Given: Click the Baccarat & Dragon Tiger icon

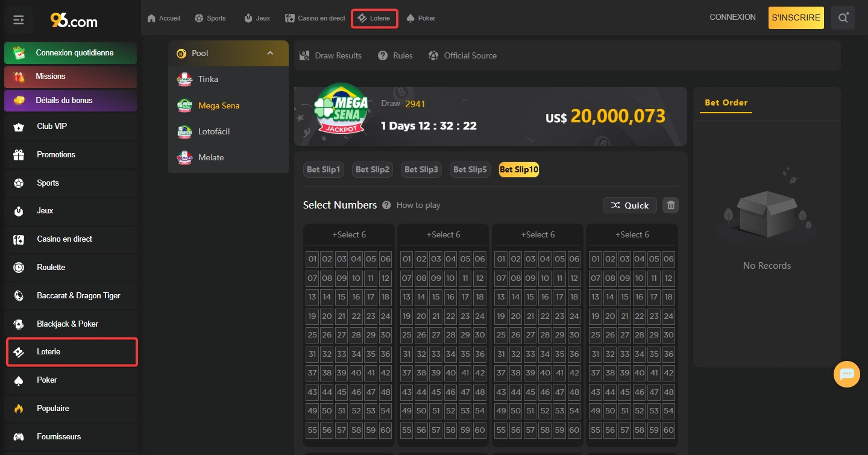Looking at the screenshot, I should (19, 296).
